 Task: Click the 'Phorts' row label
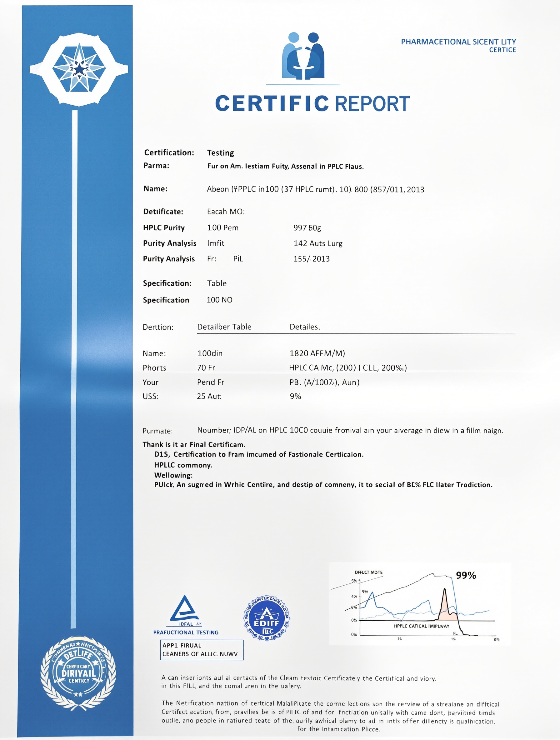(x=154, y=368)
